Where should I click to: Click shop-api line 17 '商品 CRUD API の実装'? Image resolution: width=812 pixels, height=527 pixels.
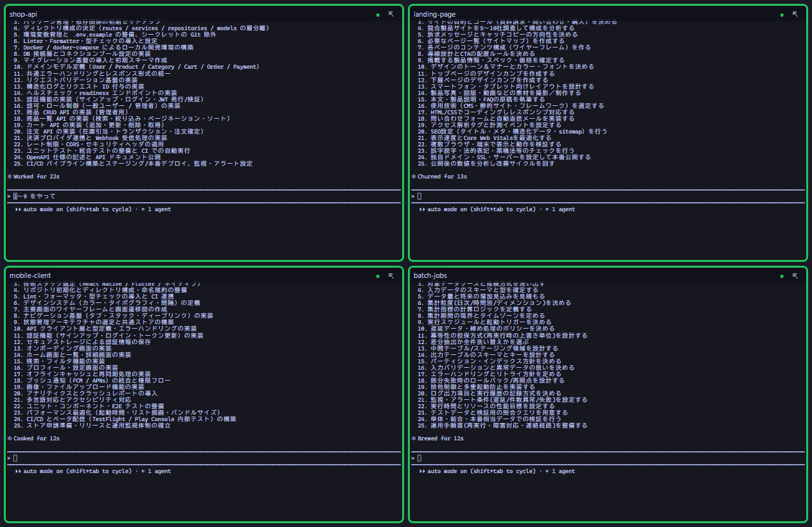(x=71, y=112)
